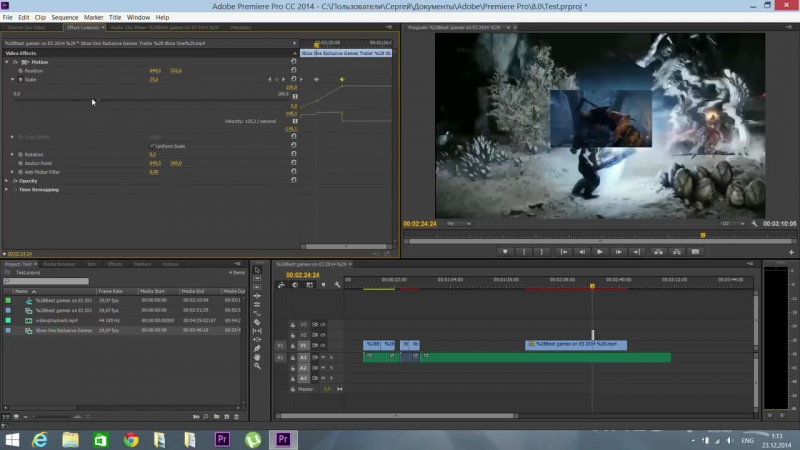Click Export Frame camera icon
Screen dimensions: 800x450
coord(695,252)
